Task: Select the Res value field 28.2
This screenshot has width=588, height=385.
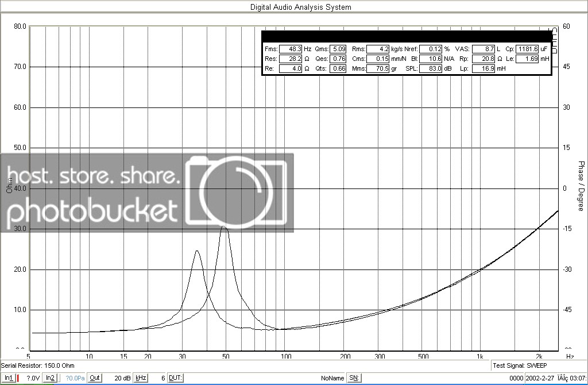Action: point(291,59)
